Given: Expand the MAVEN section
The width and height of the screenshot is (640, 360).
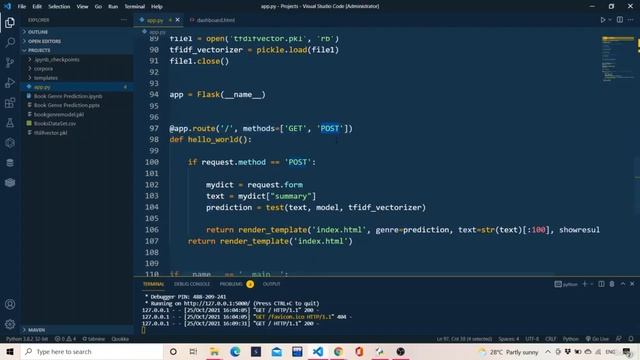Looking at the screenshot, I should click(x=77, y=330).
